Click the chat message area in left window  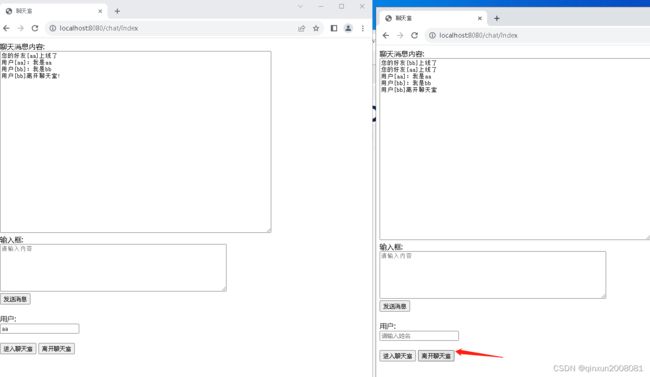(x=136, y=142)
